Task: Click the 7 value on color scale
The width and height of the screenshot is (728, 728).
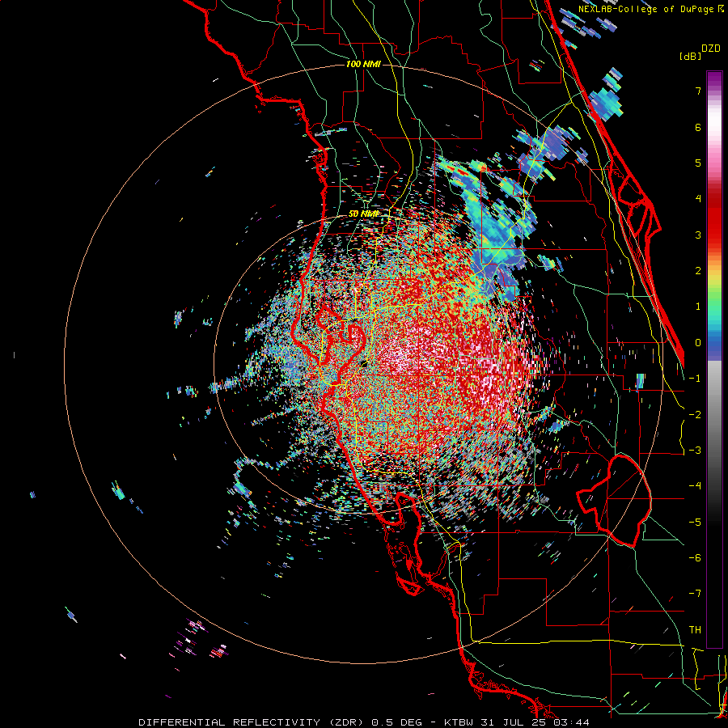Action: [698, 91]
